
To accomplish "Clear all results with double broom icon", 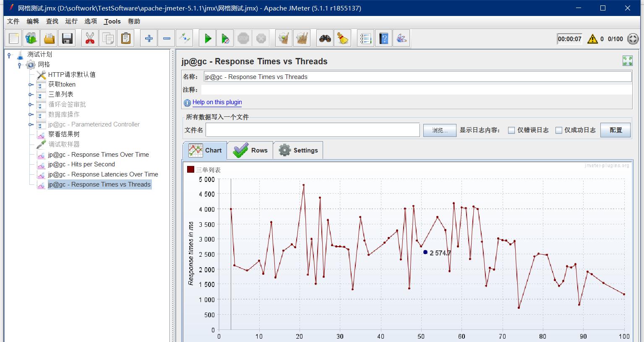I will click(x=302, y=39).
